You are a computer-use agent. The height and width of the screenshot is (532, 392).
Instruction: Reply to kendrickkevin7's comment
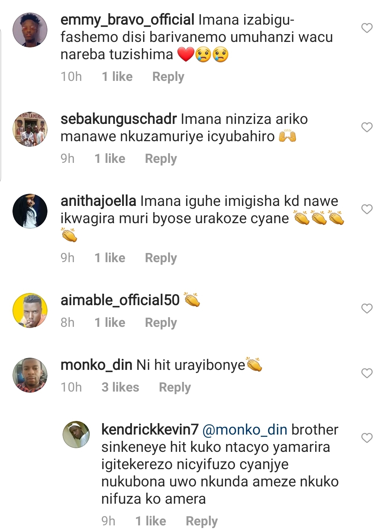pos(202,521)
